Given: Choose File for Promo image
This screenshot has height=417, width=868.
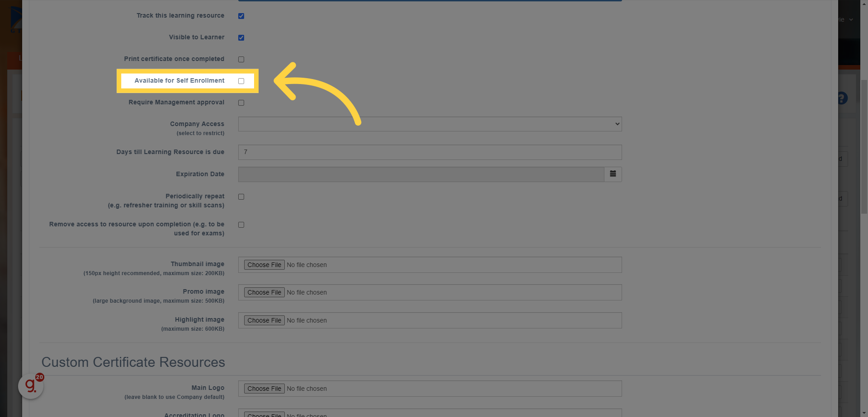Looking at the screenshot, I should coord(264,292).
